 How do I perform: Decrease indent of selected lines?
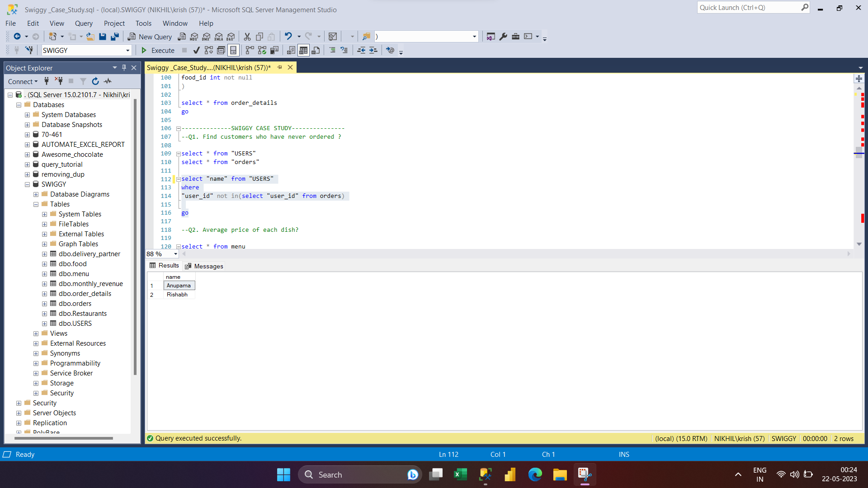pyautogui.click(x=361, y=50)
